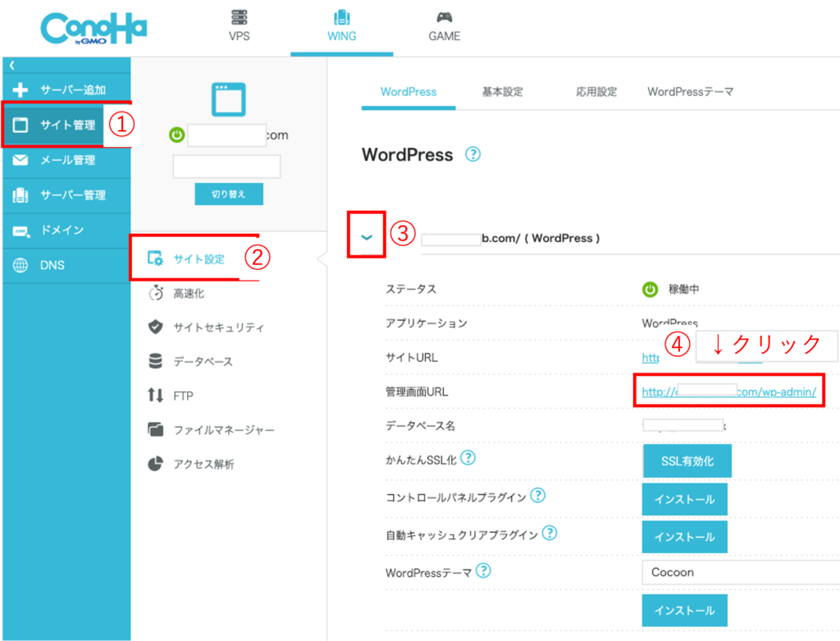Viewport: 840px width, 641px height.
Task: Collapse the WordPress site details chevron
Action: click(367, 236)
